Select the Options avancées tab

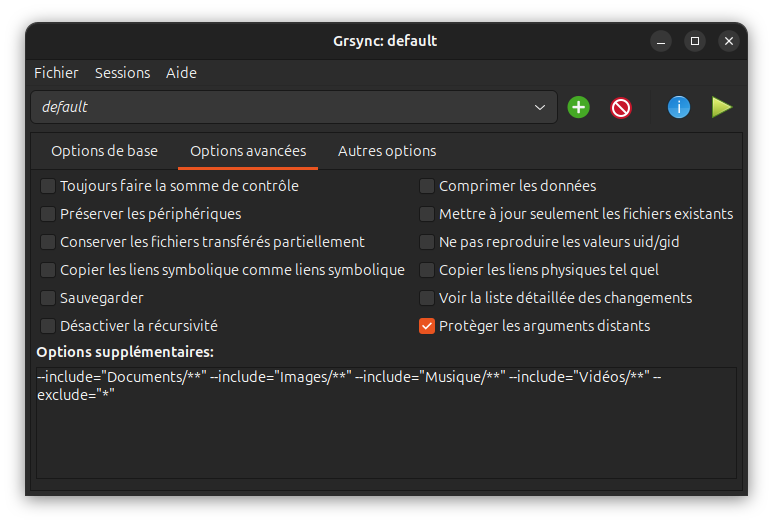248,151
